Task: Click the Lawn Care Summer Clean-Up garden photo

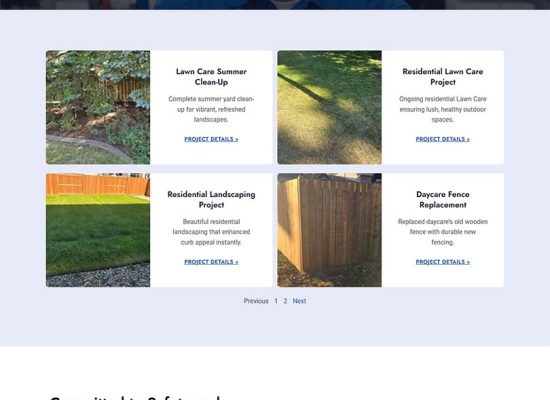Action: [x=98, y=107]
